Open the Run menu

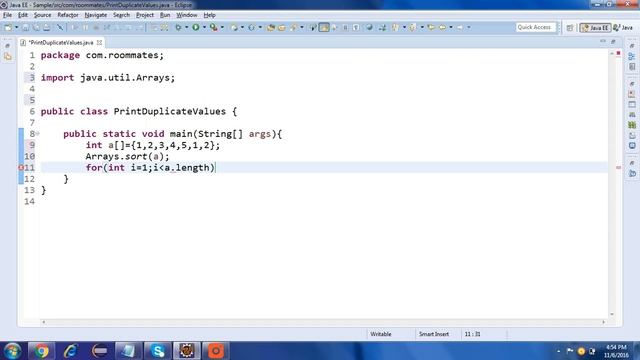click(164, 15)
